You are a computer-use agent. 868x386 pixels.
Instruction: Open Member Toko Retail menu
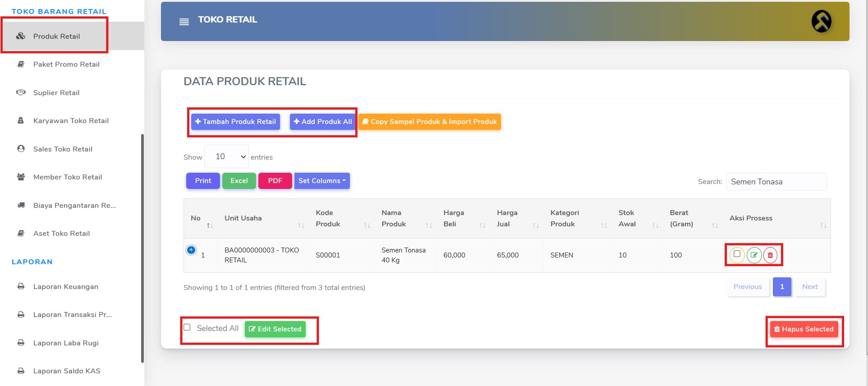coord(72,177)
